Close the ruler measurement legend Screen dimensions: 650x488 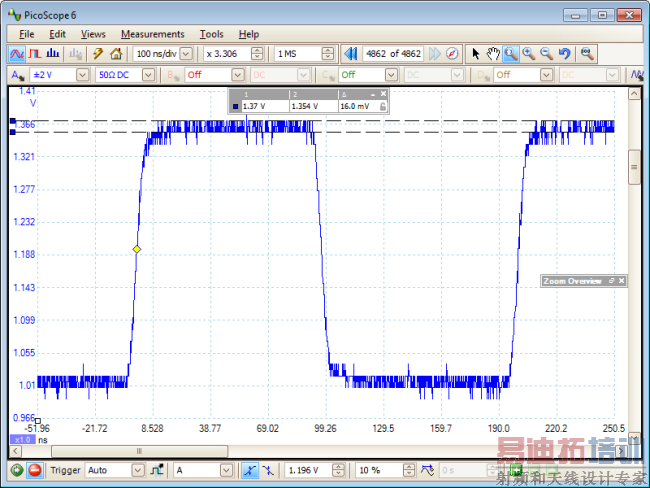[383, 94]
